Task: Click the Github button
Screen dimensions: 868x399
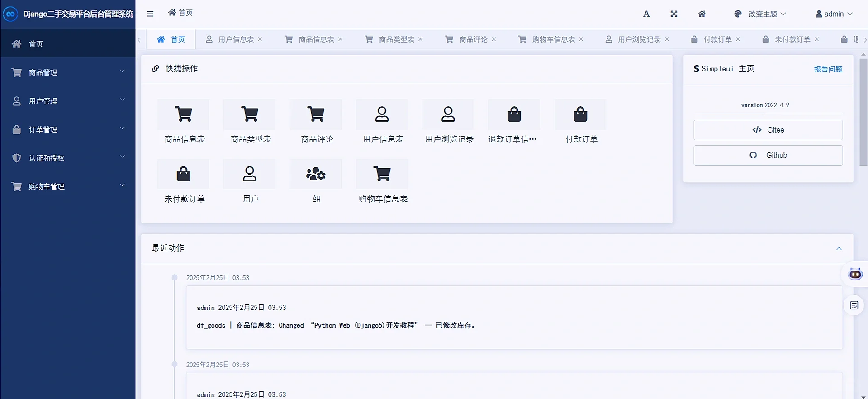Action: tap(768, 155)
